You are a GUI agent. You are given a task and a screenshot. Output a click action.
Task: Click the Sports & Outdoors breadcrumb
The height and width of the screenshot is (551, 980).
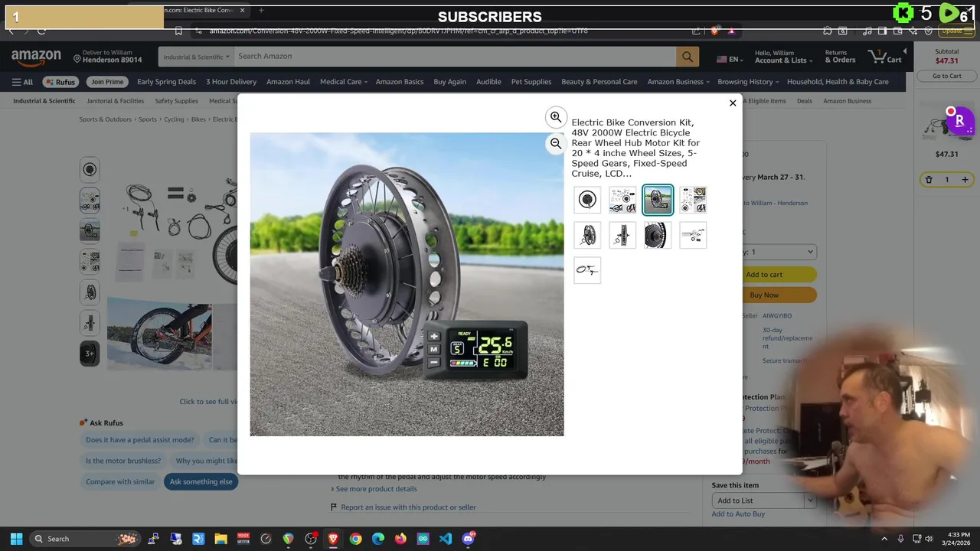[x=106, y=119]
